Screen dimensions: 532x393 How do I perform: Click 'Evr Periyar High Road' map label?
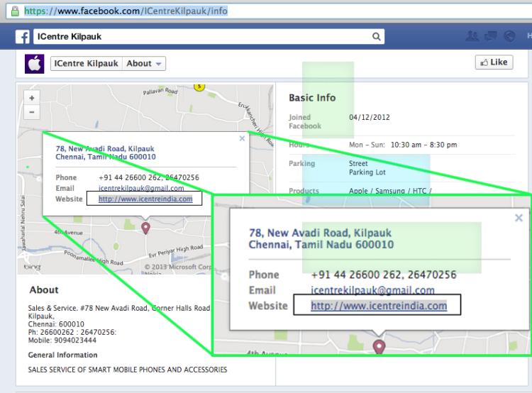pyautogui.click(x=176, y=251)
